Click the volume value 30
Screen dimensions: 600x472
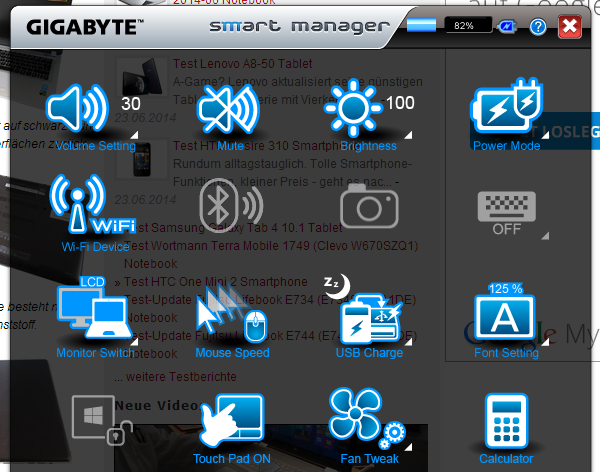coord(131,104)
